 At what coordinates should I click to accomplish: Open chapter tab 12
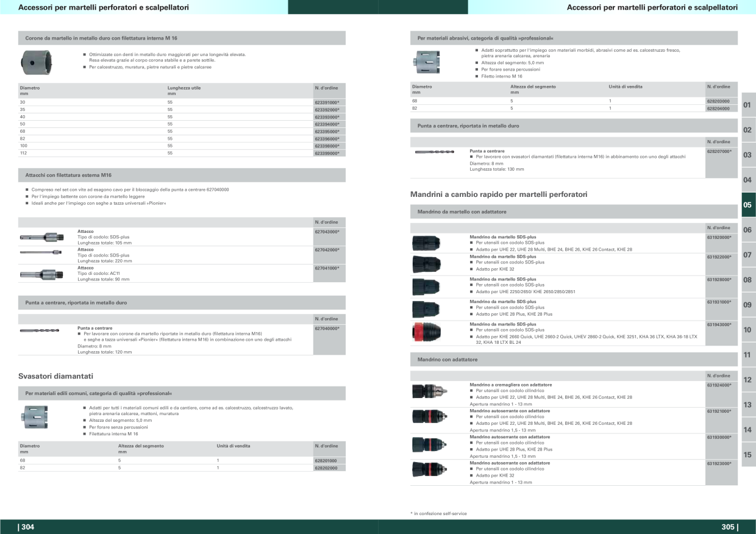(748, 380)
